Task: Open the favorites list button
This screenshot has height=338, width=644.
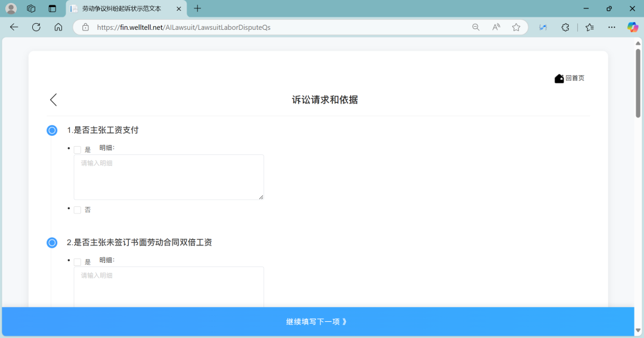Action: [590, 27]
